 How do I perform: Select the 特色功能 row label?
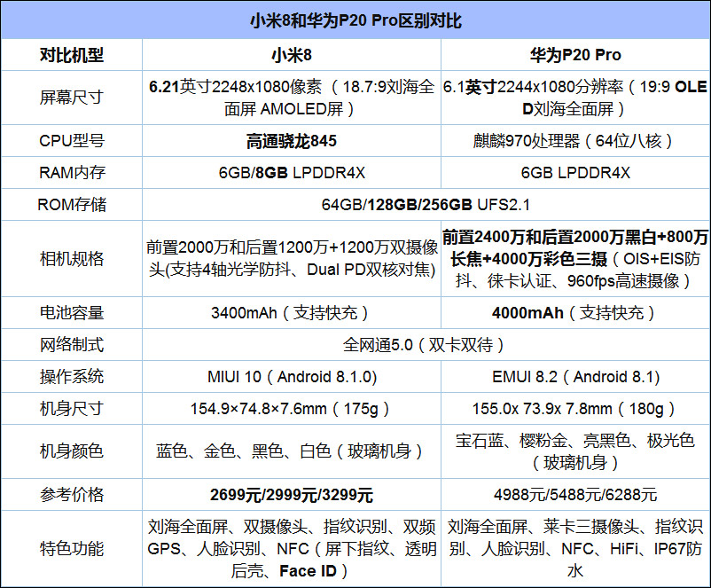(x=72, y=548)
